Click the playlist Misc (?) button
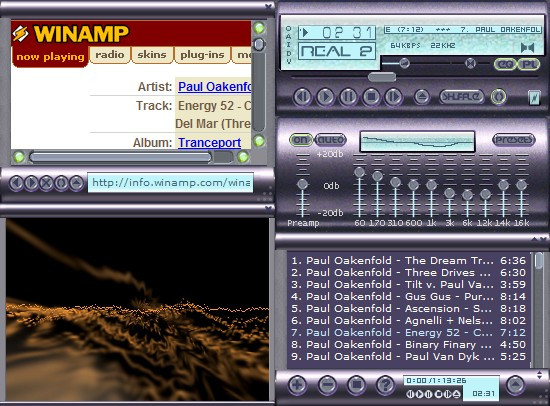550x406 pixels. point(385,385)
